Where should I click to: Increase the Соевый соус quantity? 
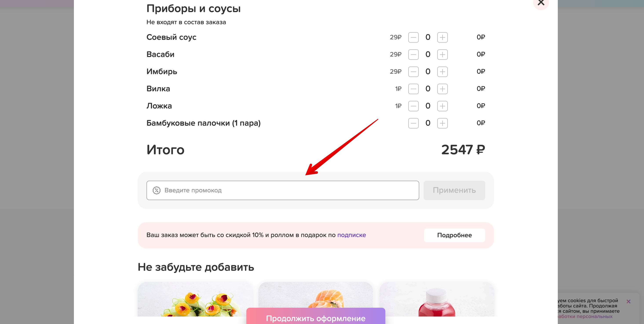coord(442,37)
